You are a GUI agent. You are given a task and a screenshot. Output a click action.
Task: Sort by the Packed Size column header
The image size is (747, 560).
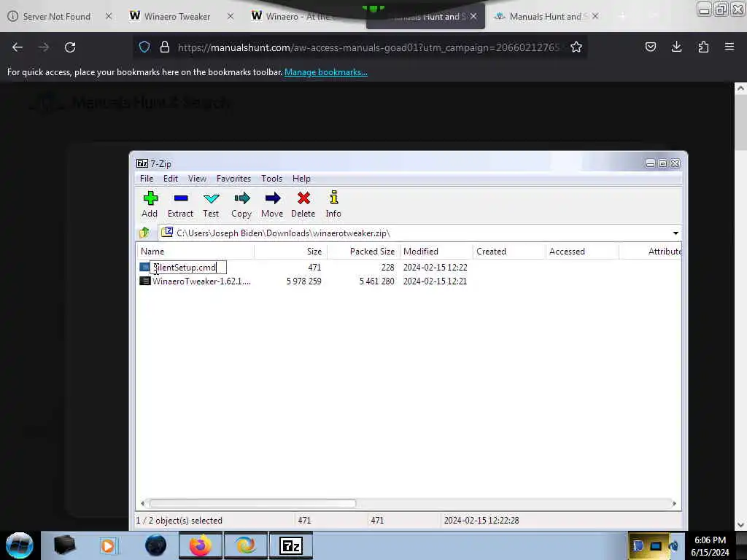[363, 252]
